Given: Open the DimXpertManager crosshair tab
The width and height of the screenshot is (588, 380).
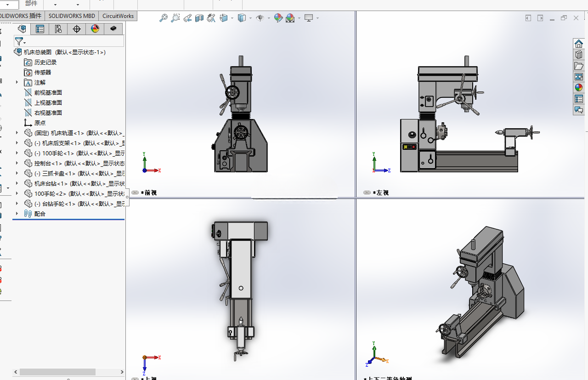Looking at the screenshot, I should (x=77, y=29).
